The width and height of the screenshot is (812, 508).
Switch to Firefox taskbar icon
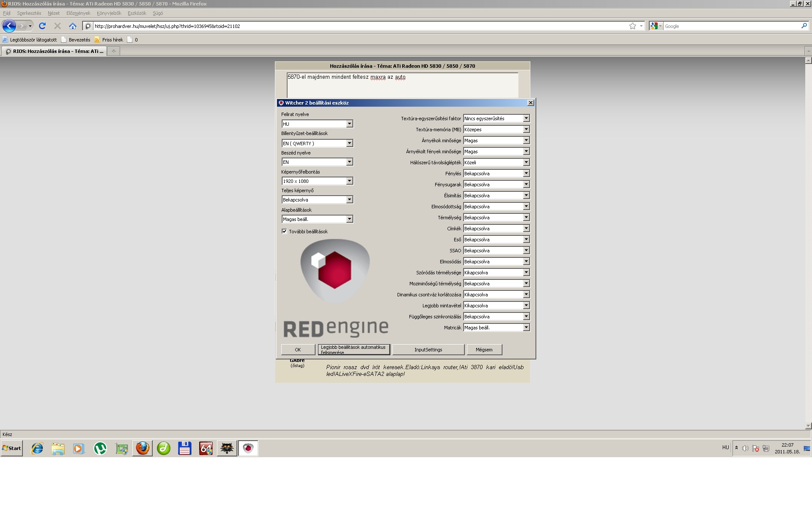click(143, 448)
